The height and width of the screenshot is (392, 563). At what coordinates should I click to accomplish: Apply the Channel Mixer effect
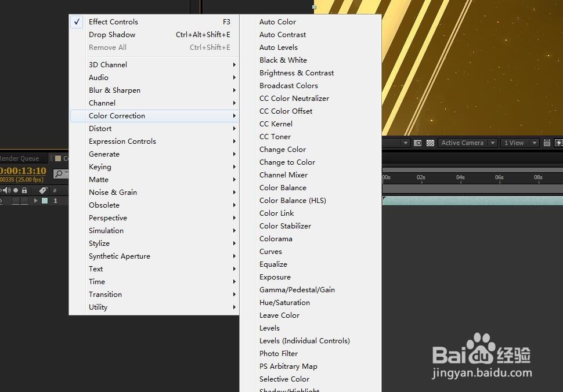point(311,175)
